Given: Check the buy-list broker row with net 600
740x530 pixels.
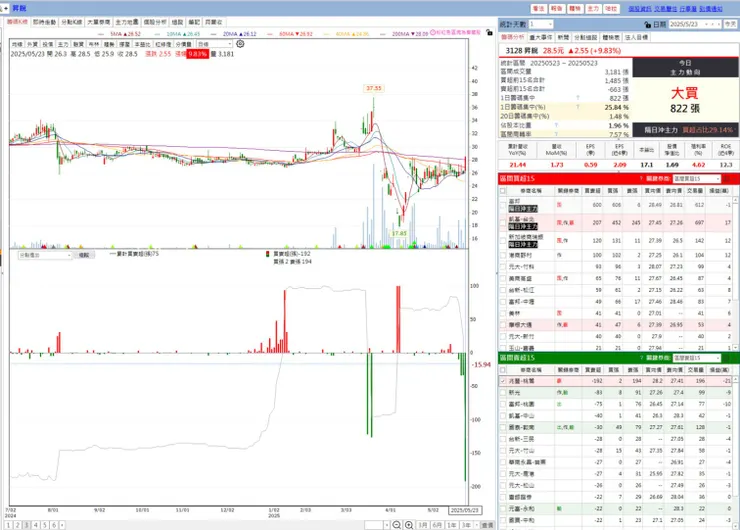Looking at the screenshot, I should tap(503, 205).
